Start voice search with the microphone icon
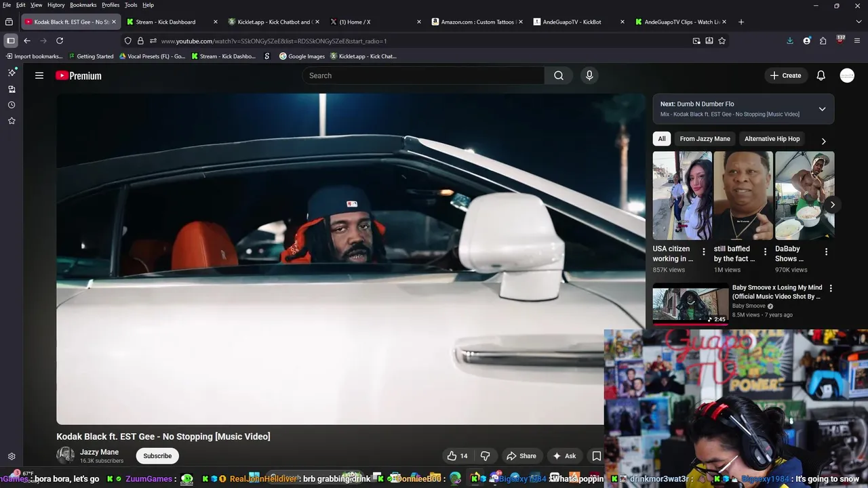868x488 pixels. pos(589,75)
